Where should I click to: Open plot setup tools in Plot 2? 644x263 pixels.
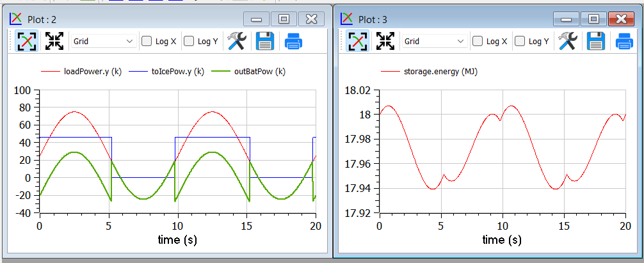[x=237, y=42]
